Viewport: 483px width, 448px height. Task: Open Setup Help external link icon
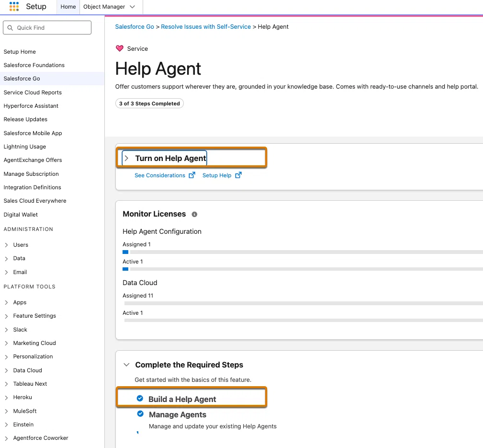pos(238,175)
